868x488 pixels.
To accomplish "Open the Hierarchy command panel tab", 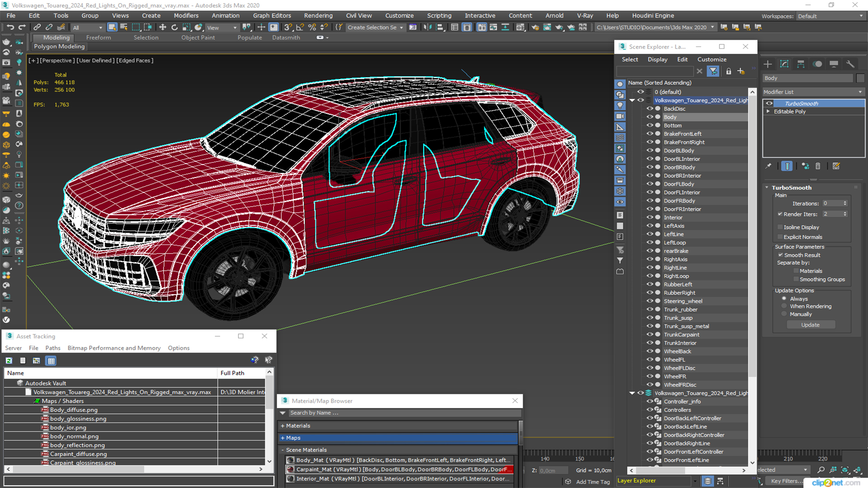I will pyautogui.click(x=801, y=64).
